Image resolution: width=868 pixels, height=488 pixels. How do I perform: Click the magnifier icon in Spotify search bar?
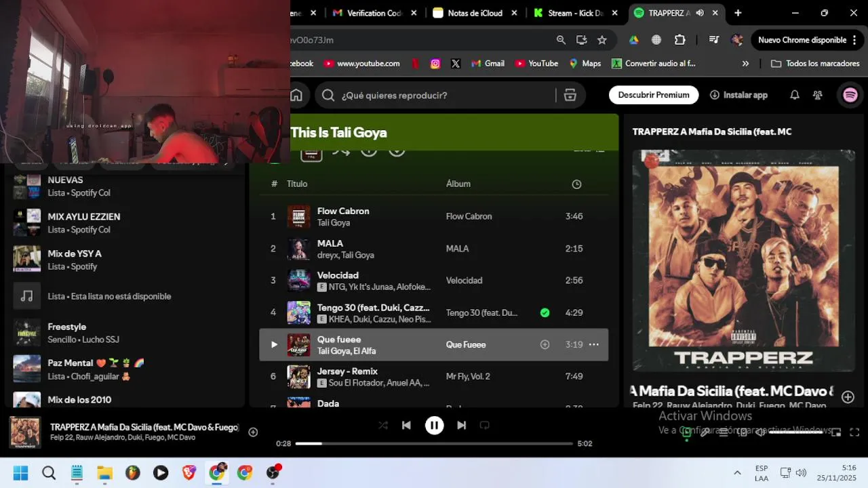(x=328, y=96)
